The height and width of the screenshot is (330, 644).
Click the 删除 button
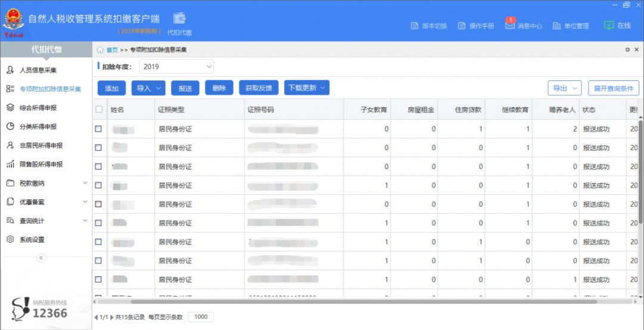219,88
